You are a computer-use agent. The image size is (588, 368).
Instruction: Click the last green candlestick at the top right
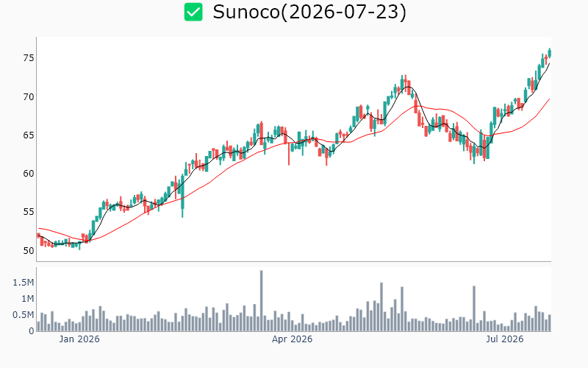[550, 53]
